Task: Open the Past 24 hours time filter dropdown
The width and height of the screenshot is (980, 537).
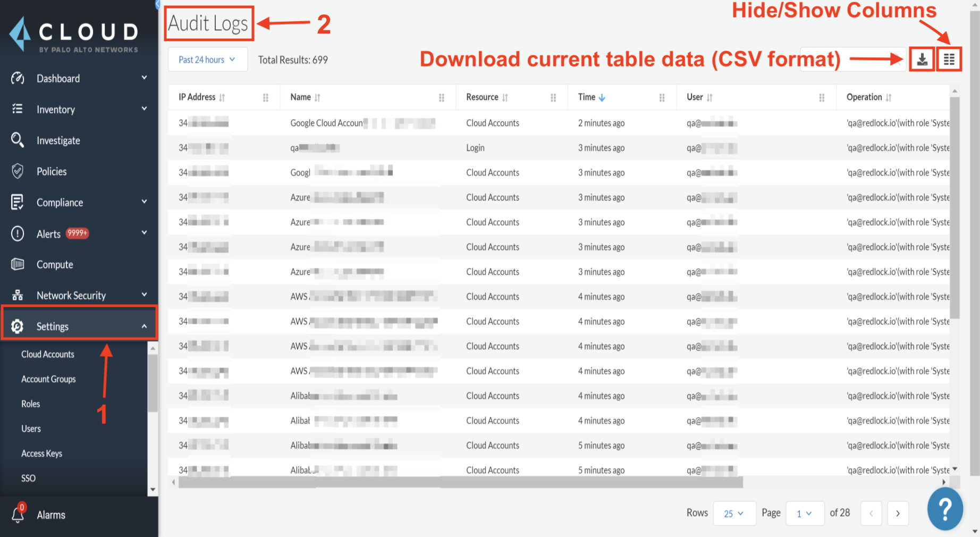Action: 207,59
